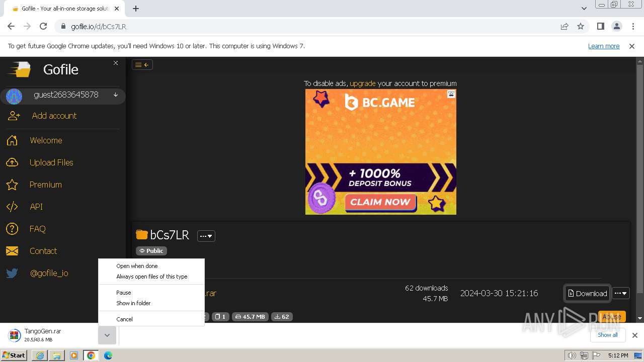Close the downloads bar
Screen dimensions: 644x362
pyautogui.click(x=634, y=335)
